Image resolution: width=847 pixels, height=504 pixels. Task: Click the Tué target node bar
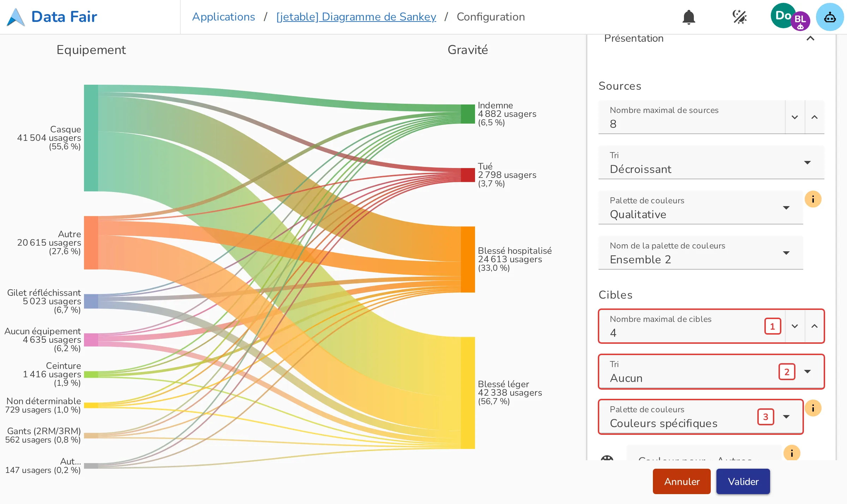468,175
